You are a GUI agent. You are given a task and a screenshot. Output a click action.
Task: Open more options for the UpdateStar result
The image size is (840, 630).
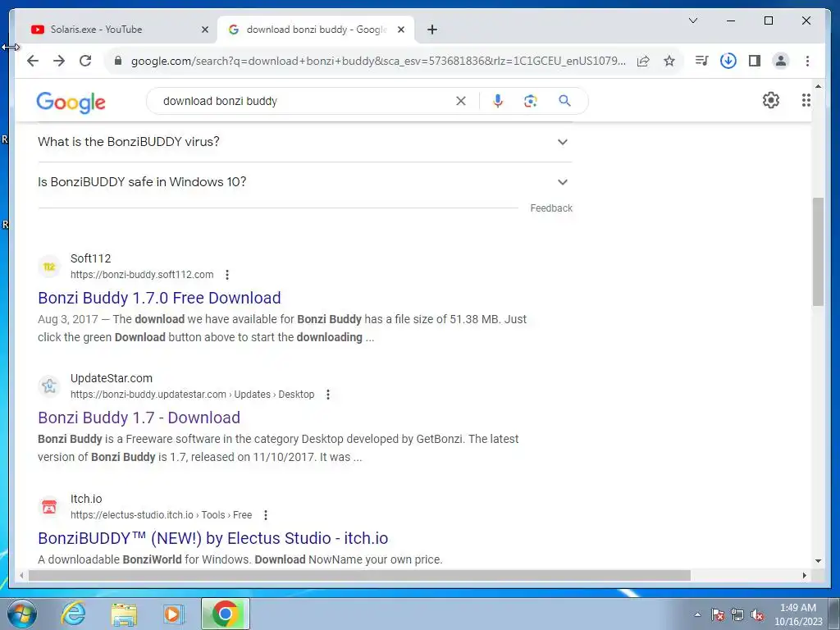328,395
